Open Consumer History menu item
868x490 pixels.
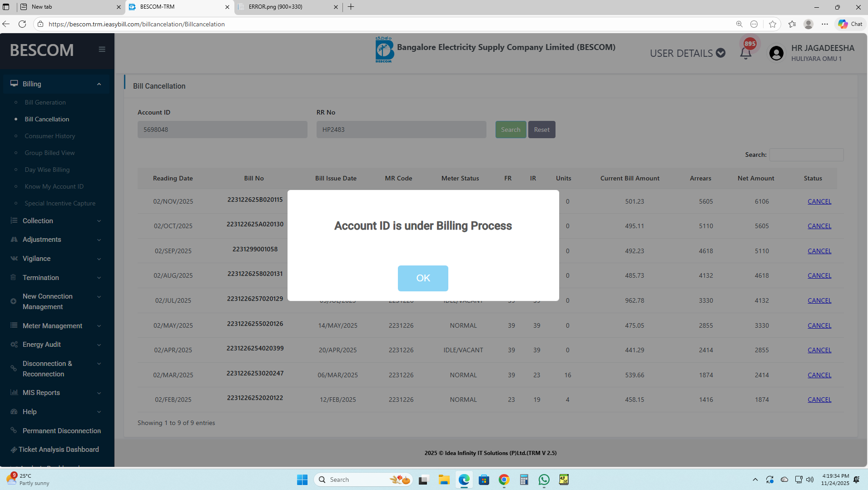[x=50, y=136]
